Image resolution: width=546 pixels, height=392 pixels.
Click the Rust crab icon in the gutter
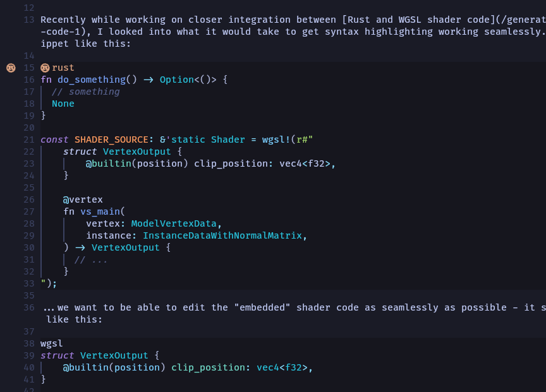[x=11, y=68]
